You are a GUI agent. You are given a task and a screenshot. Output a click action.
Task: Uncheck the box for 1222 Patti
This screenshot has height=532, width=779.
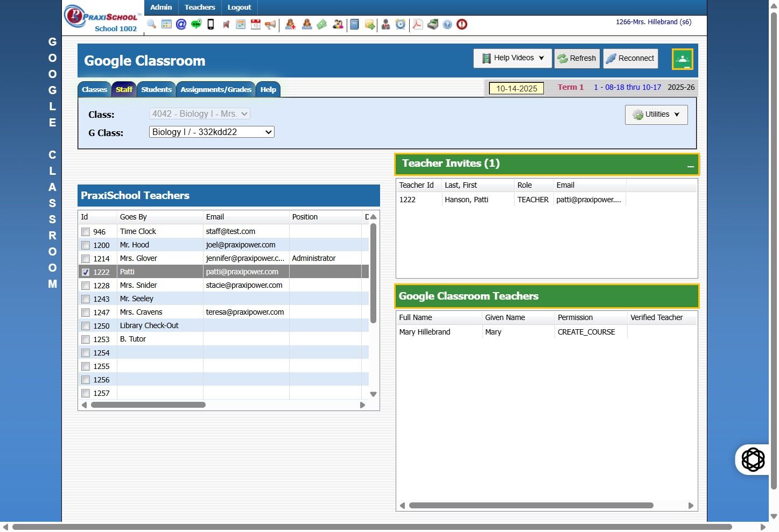click(86, 272)
